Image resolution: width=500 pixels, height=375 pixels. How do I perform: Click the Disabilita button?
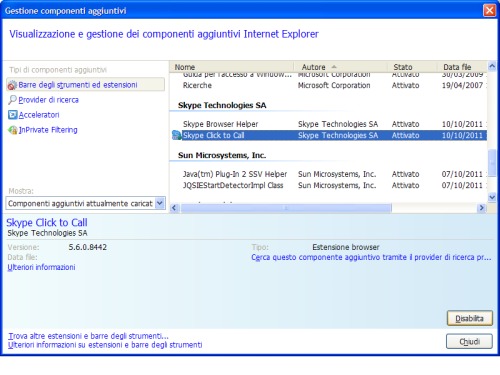[x=469, y=318]
